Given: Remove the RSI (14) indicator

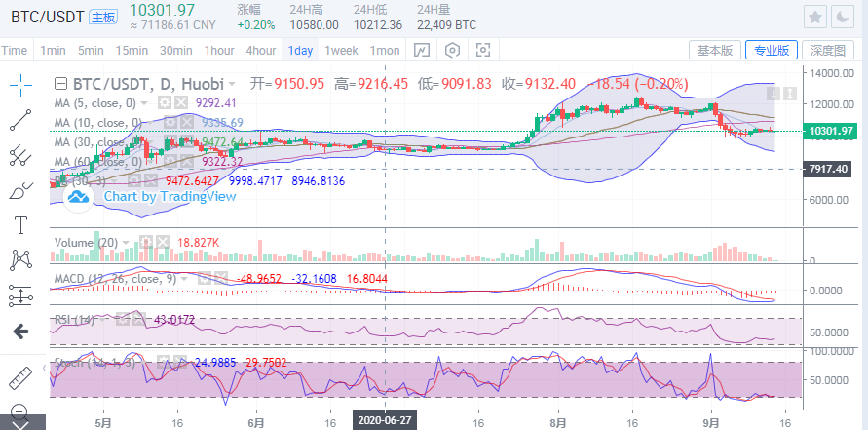Looking at the screenshot, I should click(x=139, y=319).
